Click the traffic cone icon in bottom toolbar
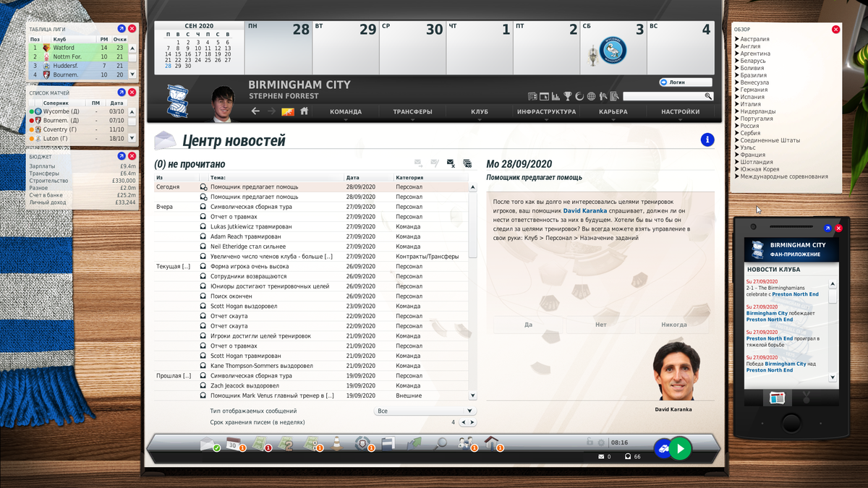868x488 pixels. (338, 444)
